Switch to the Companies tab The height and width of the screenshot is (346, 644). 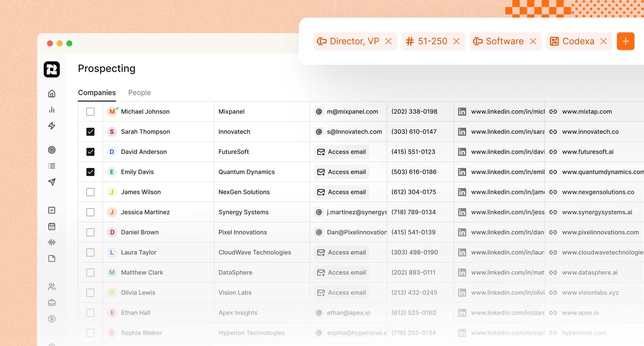tap(97, 93)
